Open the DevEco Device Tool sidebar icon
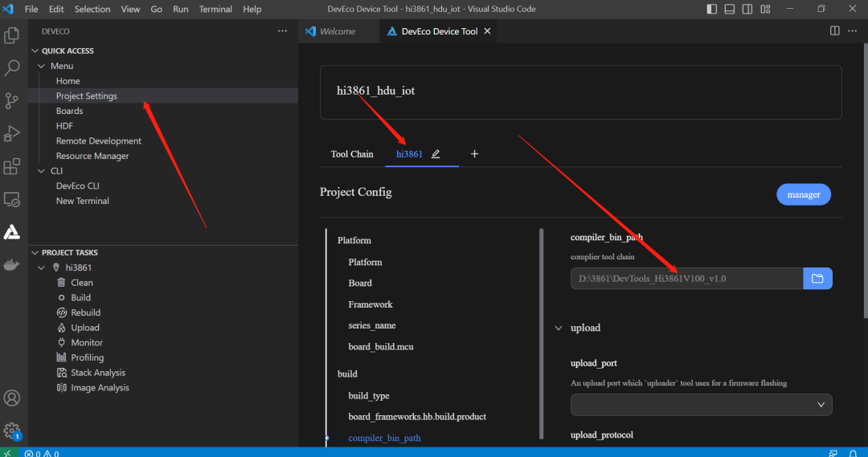868x457 pixels. click(12, 232)
